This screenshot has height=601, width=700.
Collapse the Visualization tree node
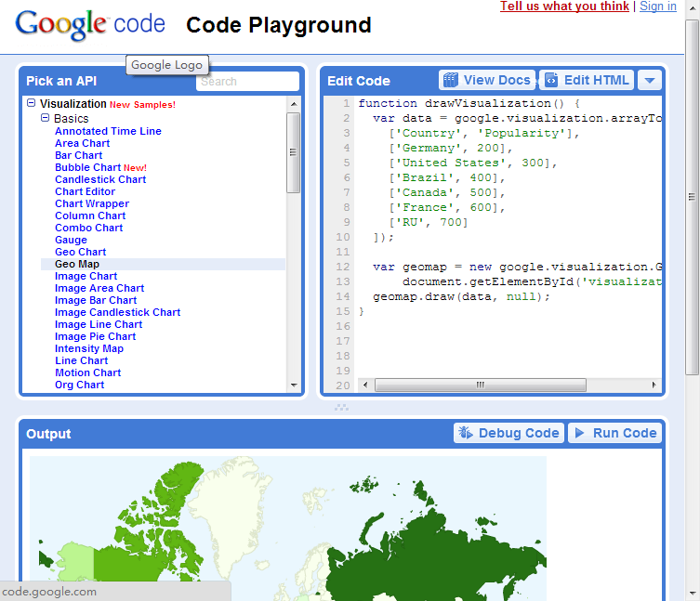(31, 103)
